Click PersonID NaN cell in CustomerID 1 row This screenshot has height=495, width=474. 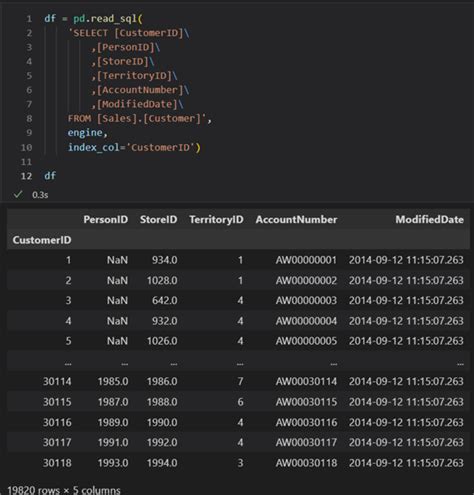(117, 260)
